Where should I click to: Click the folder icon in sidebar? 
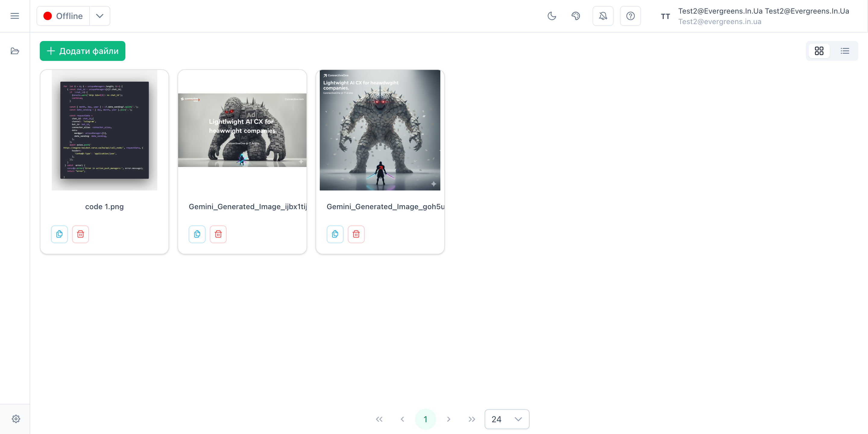[15, 51]
